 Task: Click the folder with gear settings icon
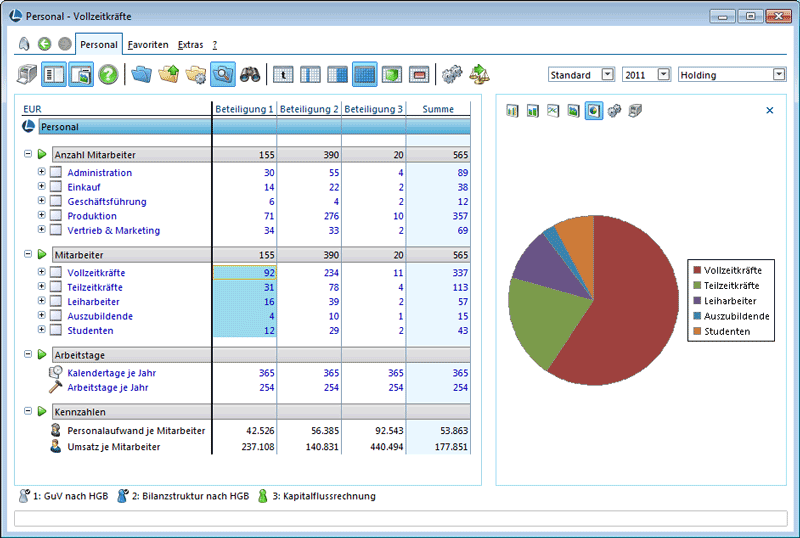[x=196, y=75]
